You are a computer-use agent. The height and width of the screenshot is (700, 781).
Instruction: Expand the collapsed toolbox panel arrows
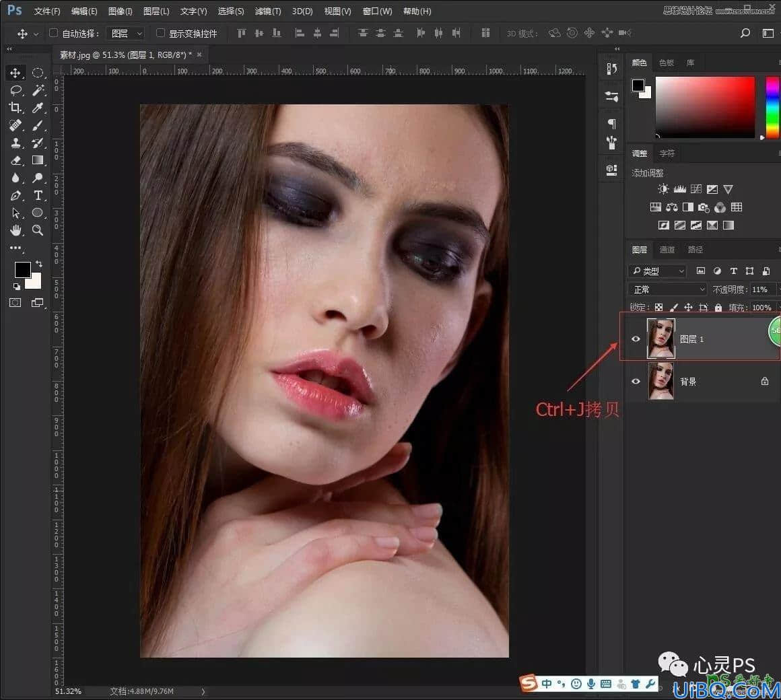(9, 49)
